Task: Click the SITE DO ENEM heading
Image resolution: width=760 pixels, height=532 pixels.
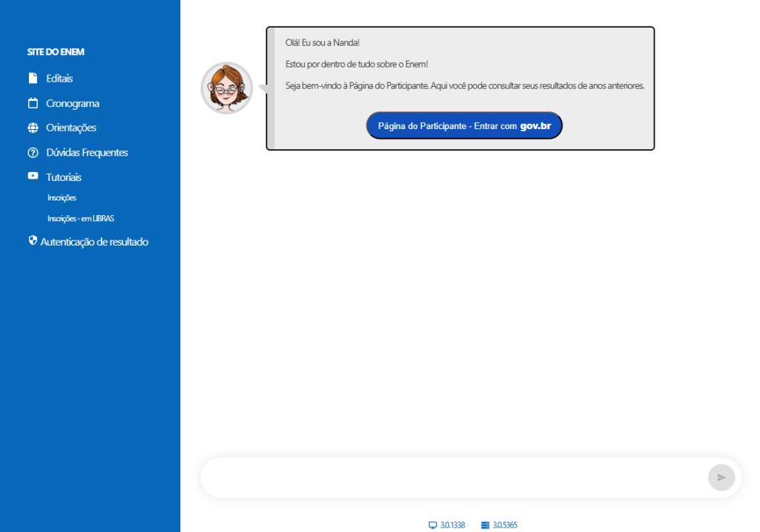Action: [56, 52]
